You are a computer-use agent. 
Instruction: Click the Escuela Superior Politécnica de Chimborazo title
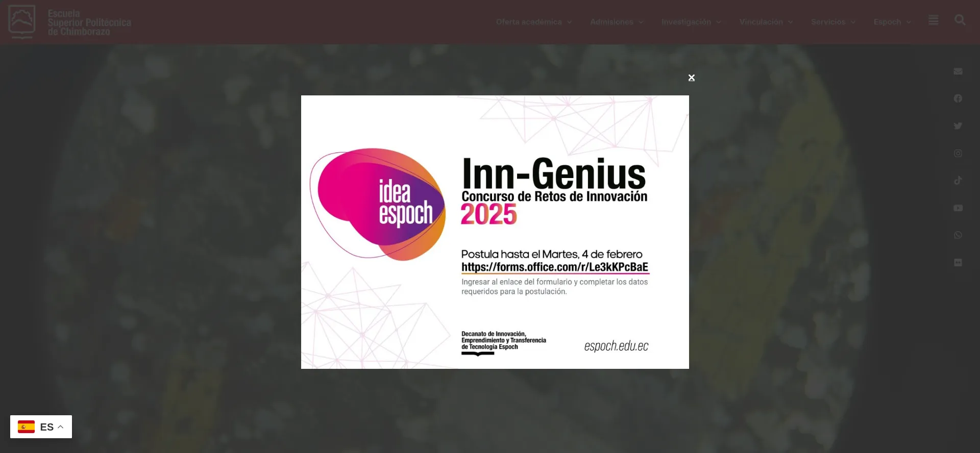89,22
